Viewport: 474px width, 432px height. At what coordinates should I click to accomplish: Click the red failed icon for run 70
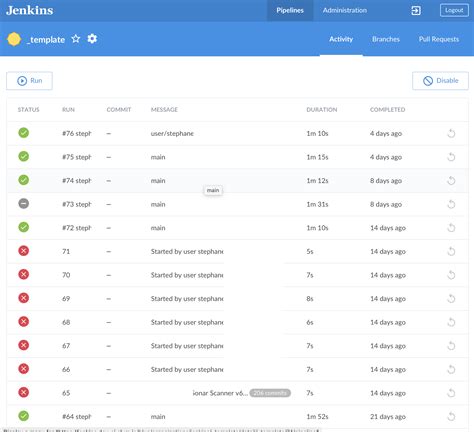coord(23,274)
